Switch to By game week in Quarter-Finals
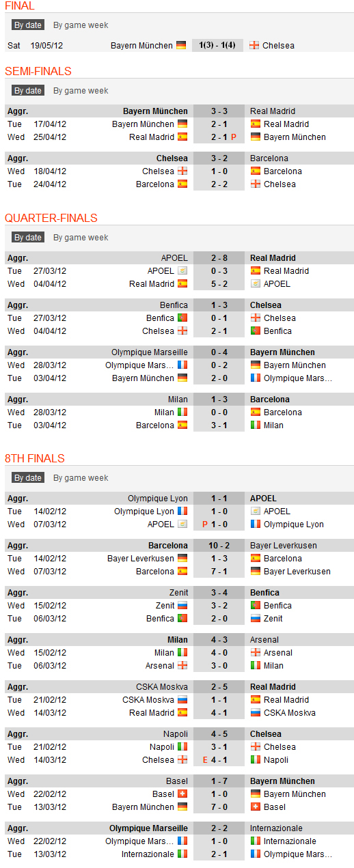 81,238
